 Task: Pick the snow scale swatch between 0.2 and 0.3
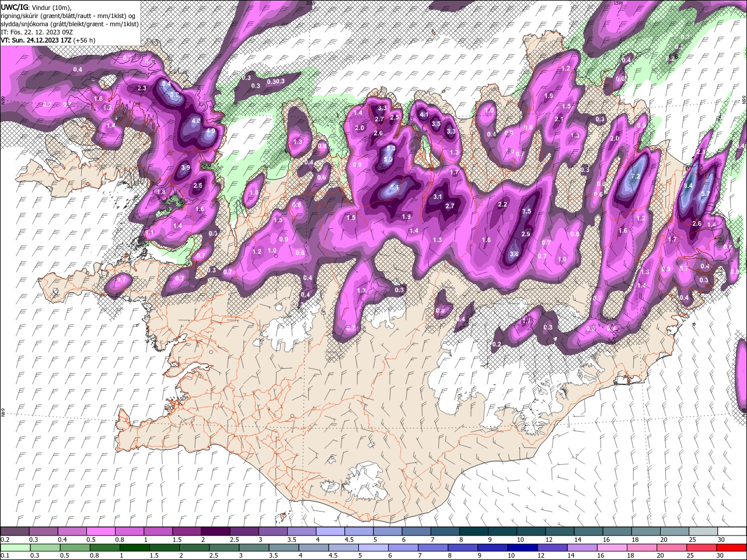[x=15, y=531]
